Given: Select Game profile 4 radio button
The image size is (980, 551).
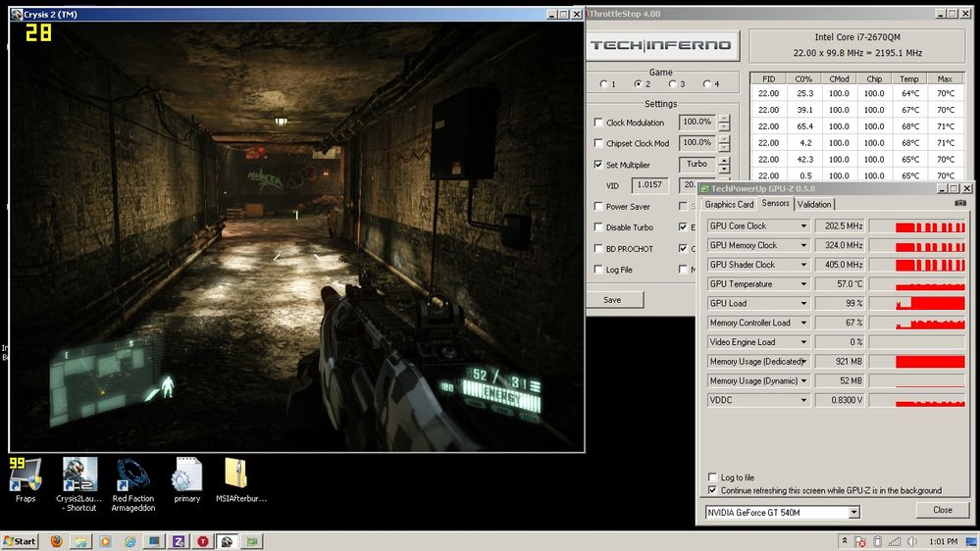Looking at the screenshot, I should [x=707, y=83].
